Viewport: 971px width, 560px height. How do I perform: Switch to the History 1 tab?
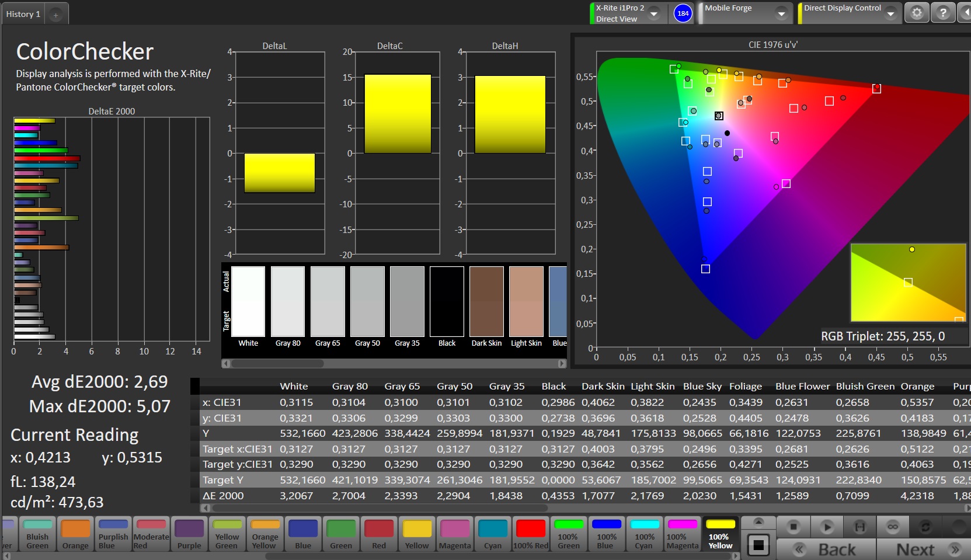[23, 14]
